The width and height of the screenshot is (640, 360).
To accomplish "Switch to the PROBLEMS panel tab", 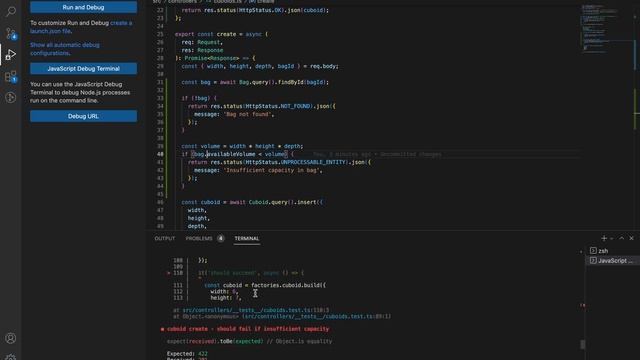I will [x=199, y=238].
